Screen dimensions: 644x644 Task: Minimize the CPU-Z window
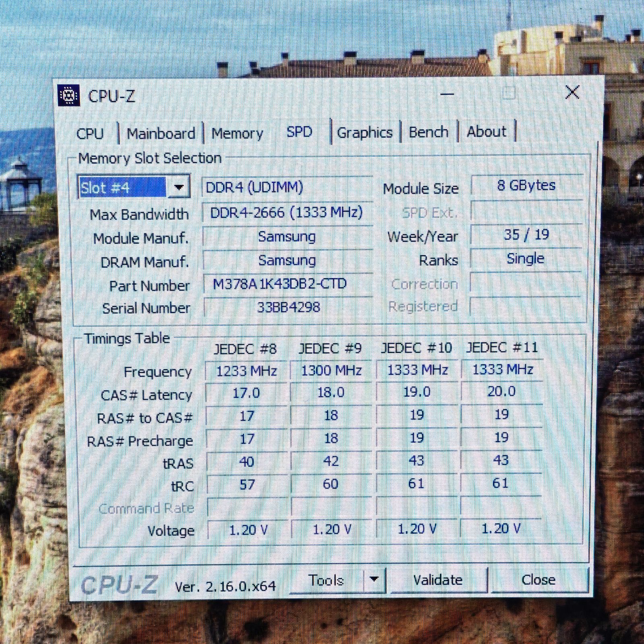[x=447, y=94]
